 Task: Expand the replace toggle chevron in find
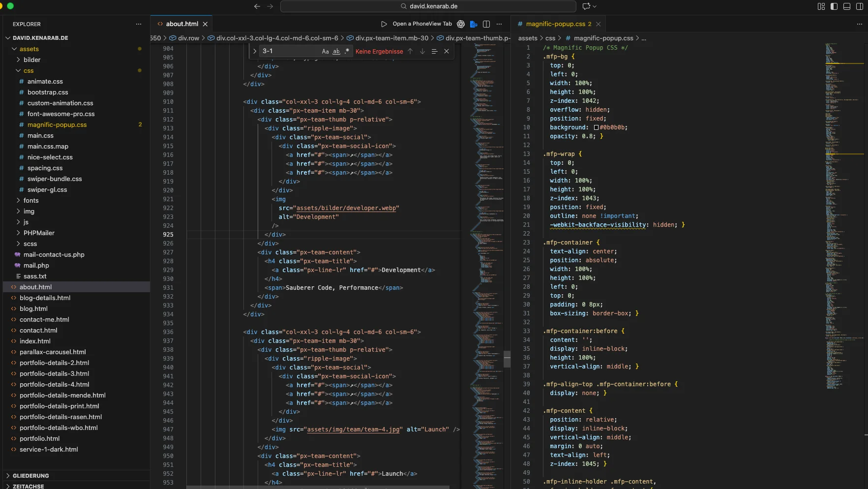[x=255, y=51]
